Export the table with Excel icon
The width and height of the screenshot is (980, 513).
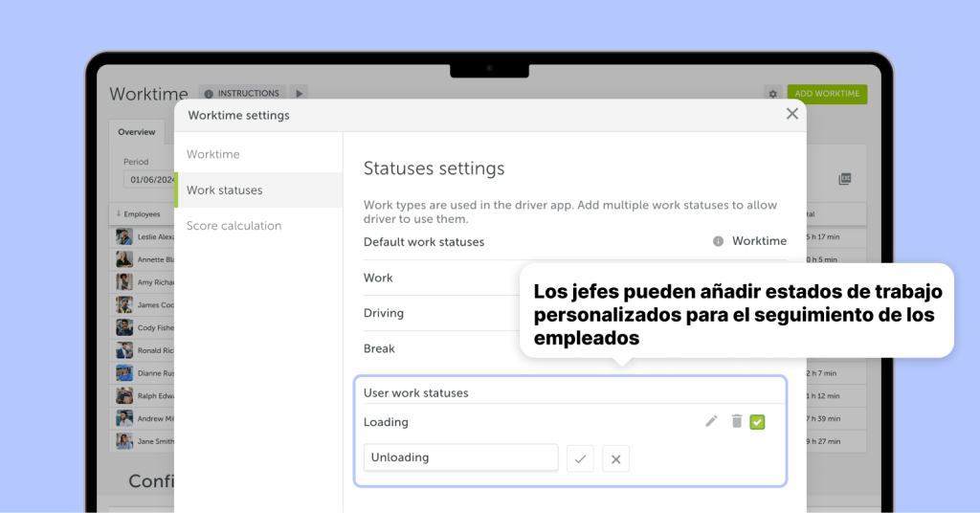844,179
